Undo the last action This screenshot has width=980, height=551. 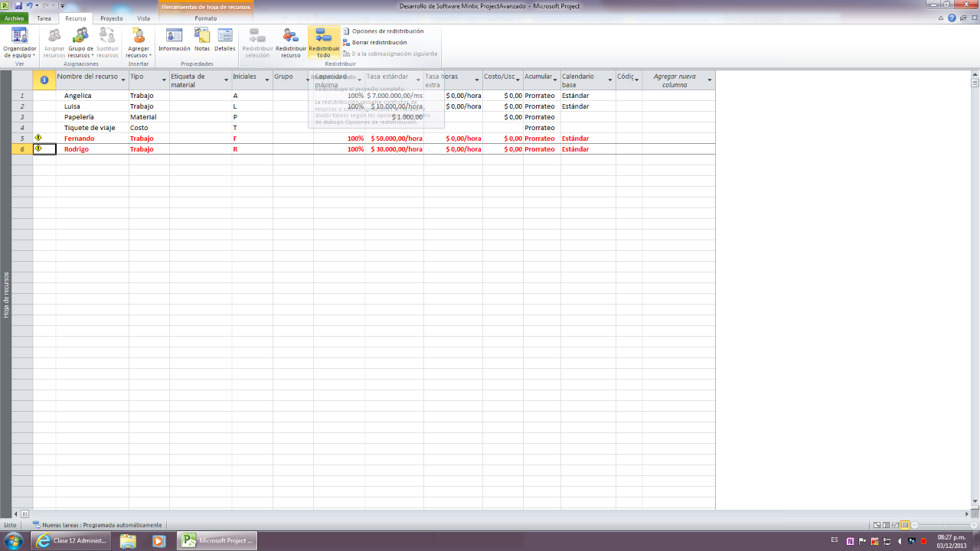pyautogui.click(x=29, y=5)
